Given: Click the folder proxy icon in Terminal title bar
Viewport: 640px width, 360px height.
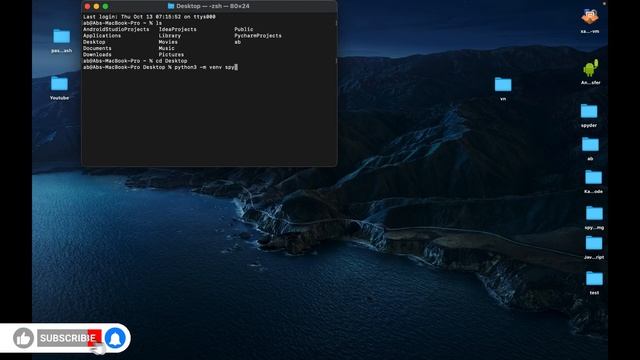Looking at the screenshot, I should tap(171, 6).
